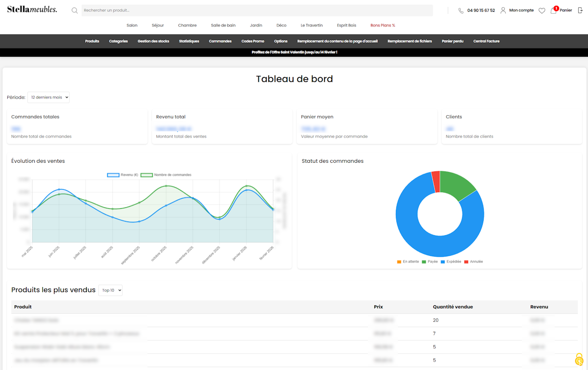The image size is (588, 370).
Task: Open the Période dropdown showing 12 derniers mois
Action: (48, 97)
